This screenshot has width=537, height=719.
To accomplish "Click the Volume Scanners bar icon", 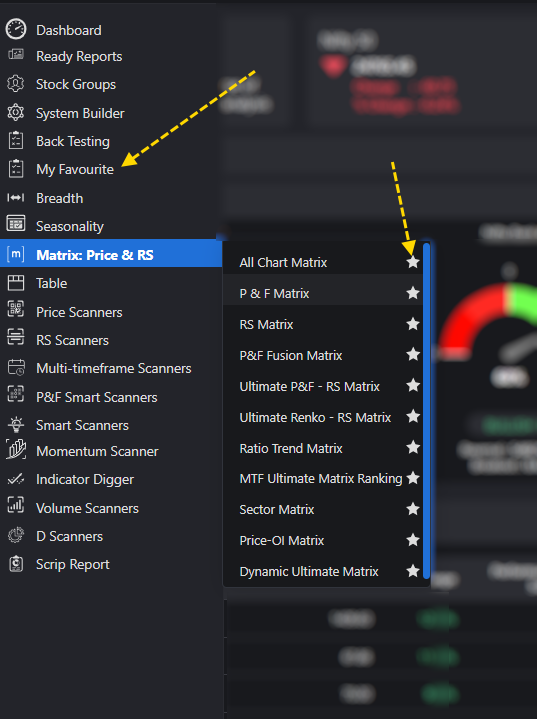I will [x=16, y=505].
